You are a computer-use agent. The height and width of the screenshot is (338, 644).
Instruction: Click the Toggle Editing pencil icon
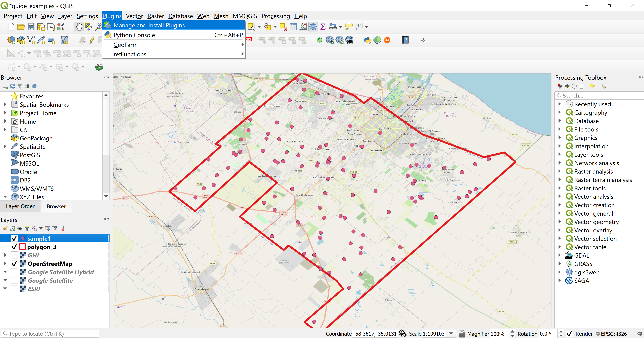(x=92, y=40)
